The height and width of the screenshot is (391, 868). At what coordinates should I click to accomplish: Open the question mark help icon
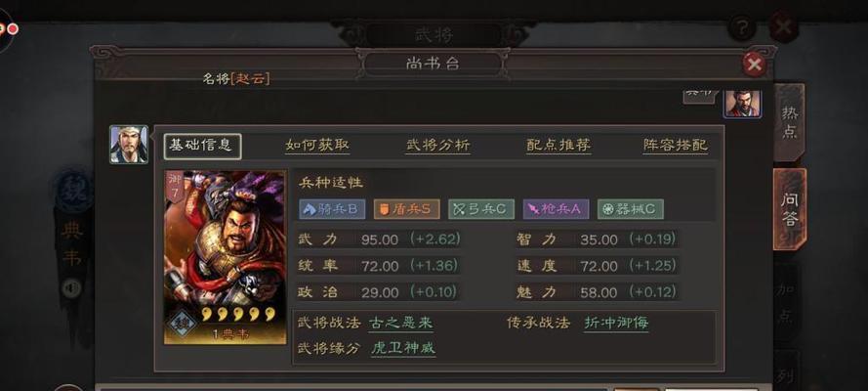[x=742, y=27]
